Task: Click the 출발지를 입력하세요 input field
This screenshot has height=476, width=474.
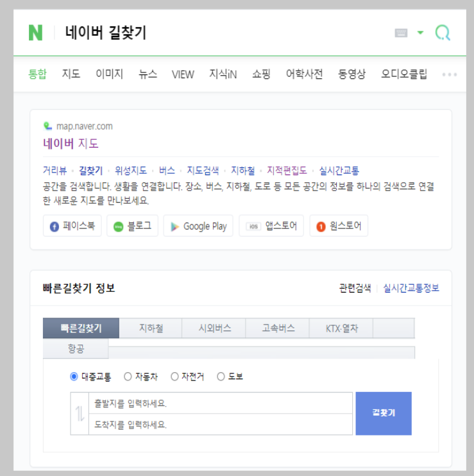Action: coord(221,403)
